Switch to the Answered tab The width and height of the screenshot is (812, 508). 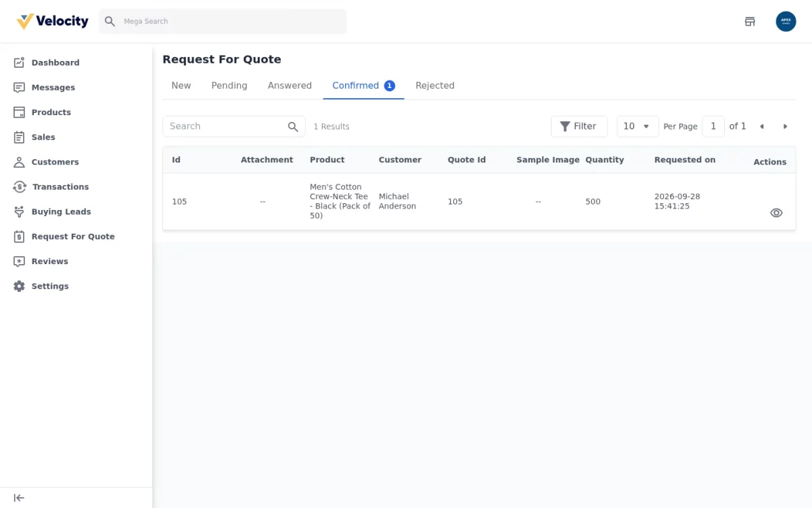[x=290, y=85]
